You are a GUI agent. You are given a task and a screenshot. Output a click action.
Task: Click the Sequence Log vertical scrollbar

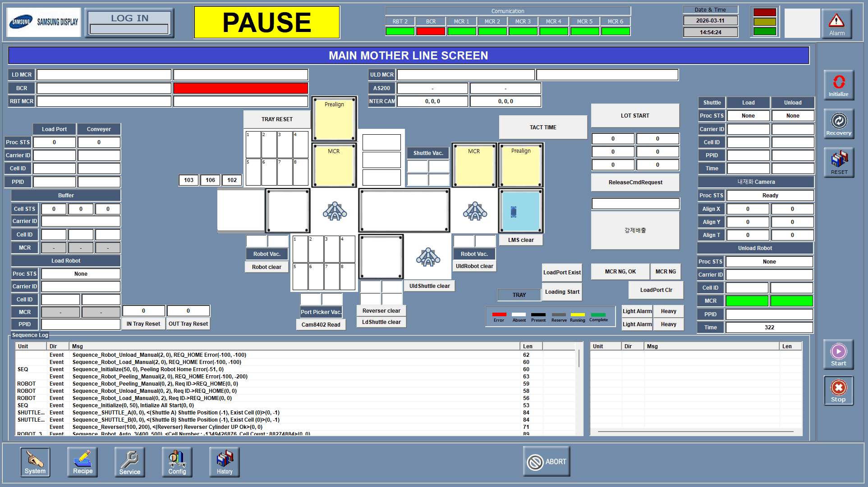point(579,360)
